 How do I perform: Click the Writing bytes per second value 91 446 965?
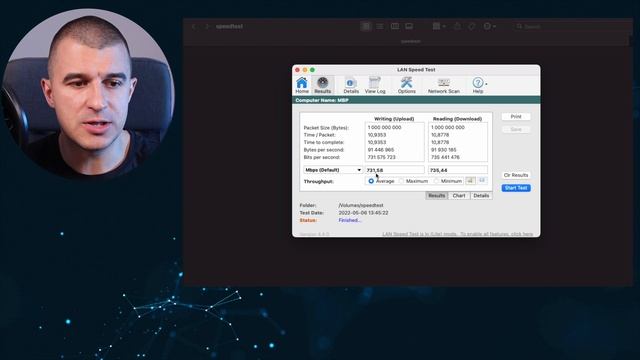tap(380, 150)
